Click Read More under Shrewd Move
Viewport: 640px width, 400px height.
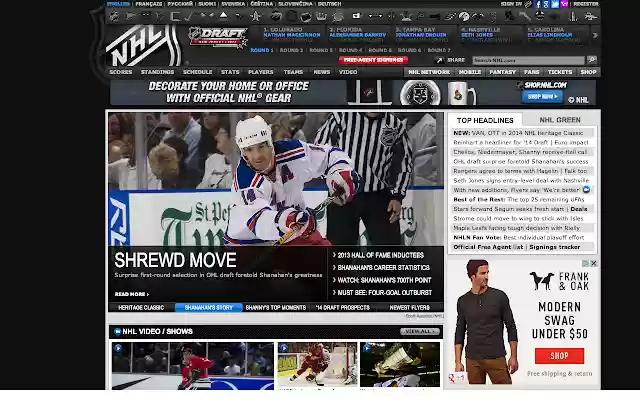(x=131, y=294)
